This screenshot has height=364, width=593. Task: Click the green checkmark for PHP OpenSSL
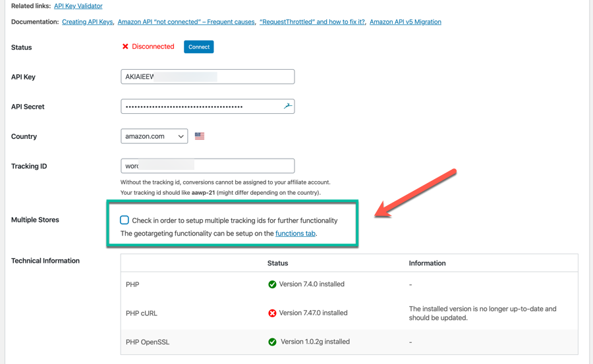pyautogui.click(x=272, y=342)
